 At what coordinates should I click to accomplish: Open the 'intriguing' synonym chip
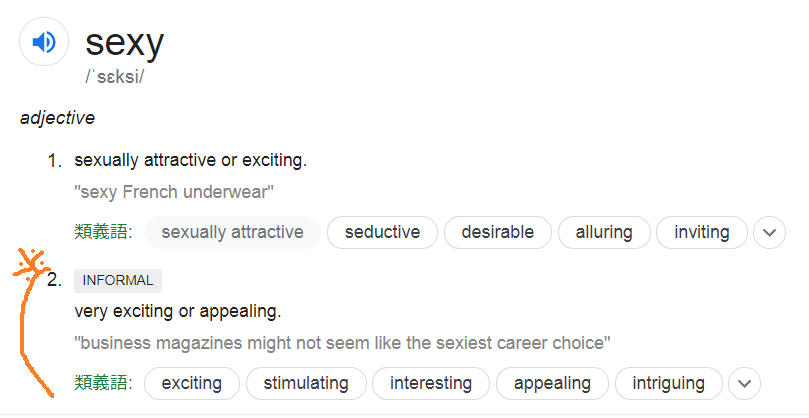coord(669,383)
